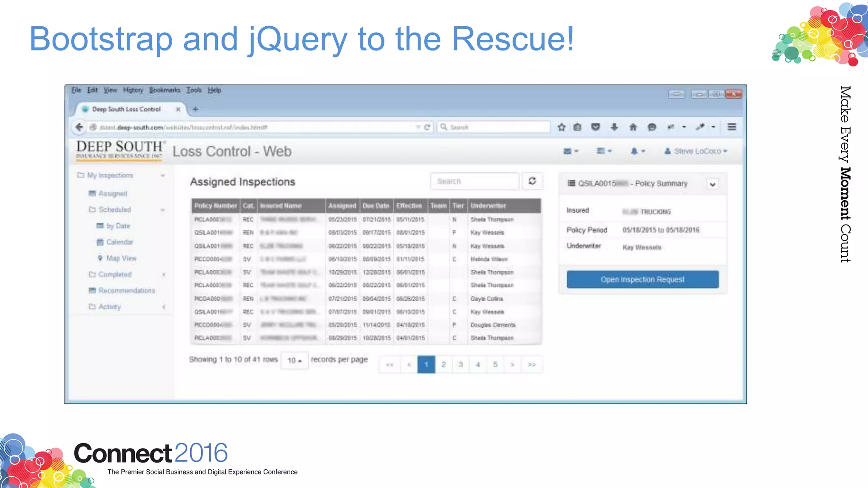Open Recommendations in sidebar
Viewport: 868px width, 488px height.
click(x=122, y=291)
